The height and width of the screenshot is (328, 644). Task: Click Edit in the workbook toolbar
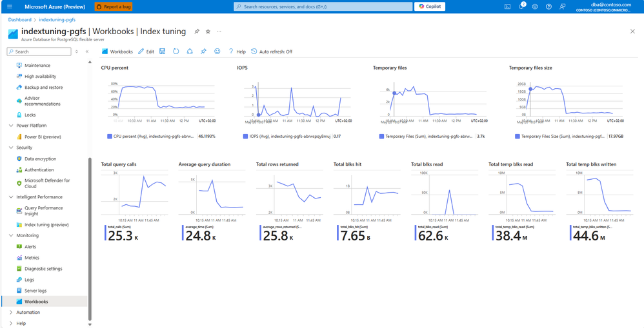point(146,52)
